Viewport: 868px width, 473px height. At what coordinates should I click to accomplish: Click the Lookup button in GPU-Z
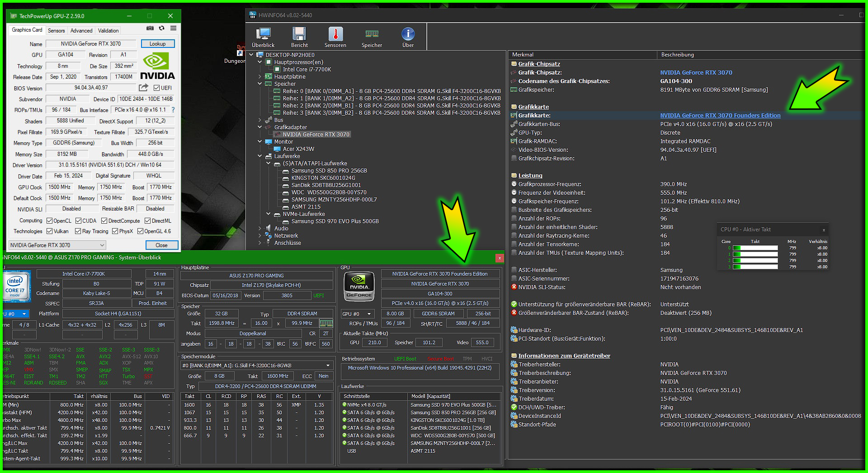point(157,44)
